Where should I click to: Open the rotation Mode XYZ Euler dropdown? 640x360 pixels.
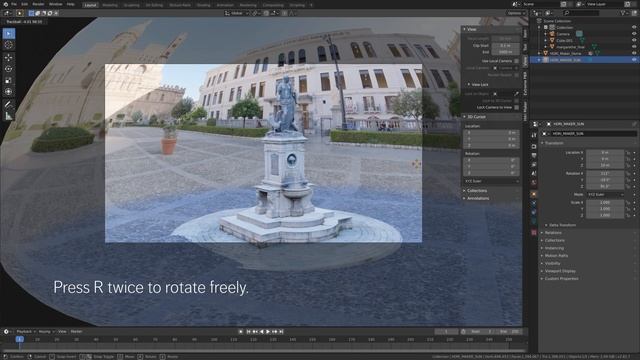click(x=605, y=195)
